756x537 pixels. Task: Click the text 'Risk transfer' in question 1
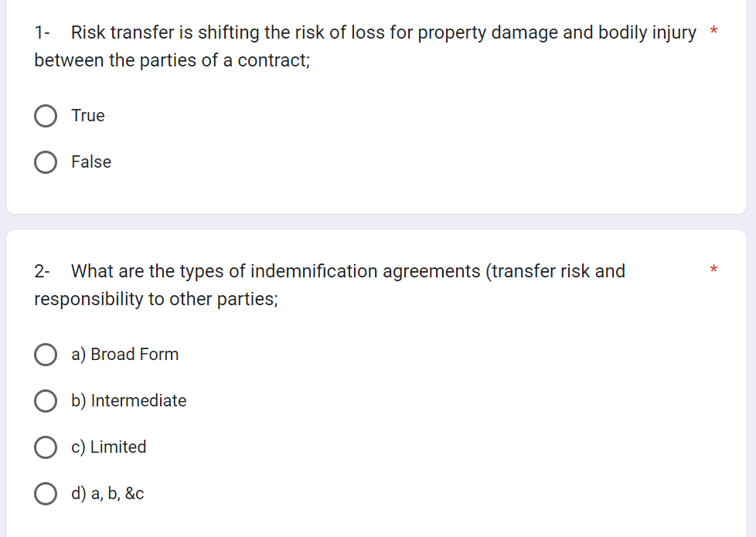[x=110, y=32]
